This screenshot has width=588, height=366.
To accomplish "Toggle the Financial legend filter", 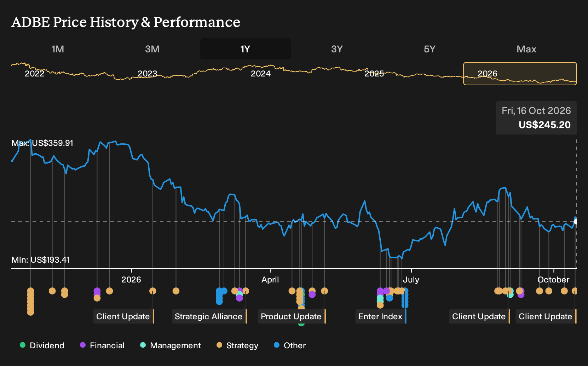I will [102, 345].
